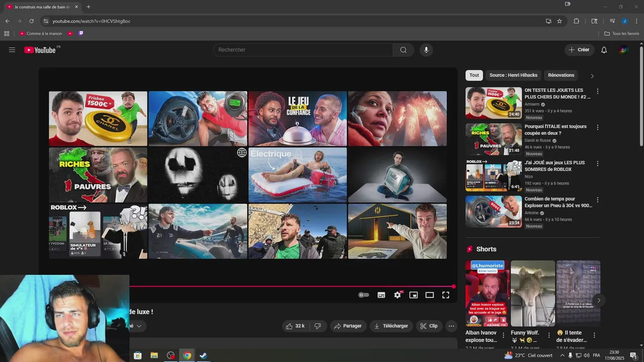The image size is (644, 362).
Task: Open ON TESTE LES JOUETS sidebar thumbnail
Action: (494, 103)
